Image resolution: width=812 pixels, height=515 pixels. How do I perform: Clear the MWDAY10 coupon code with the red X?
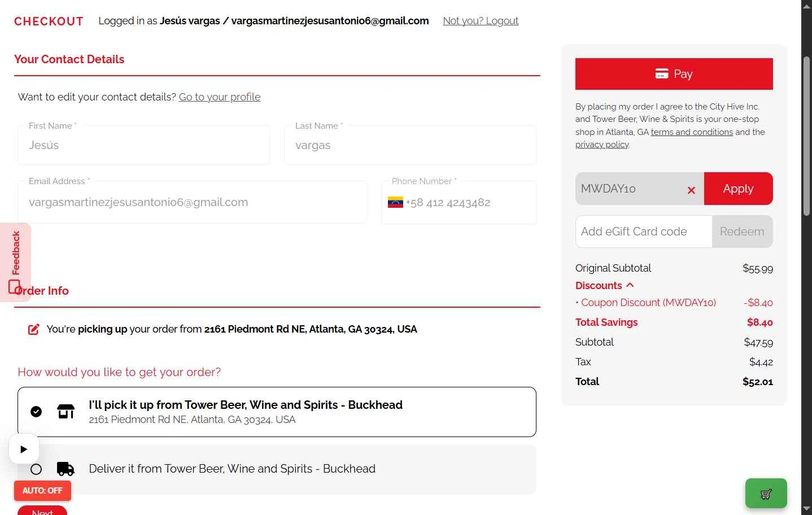(691, 190)
